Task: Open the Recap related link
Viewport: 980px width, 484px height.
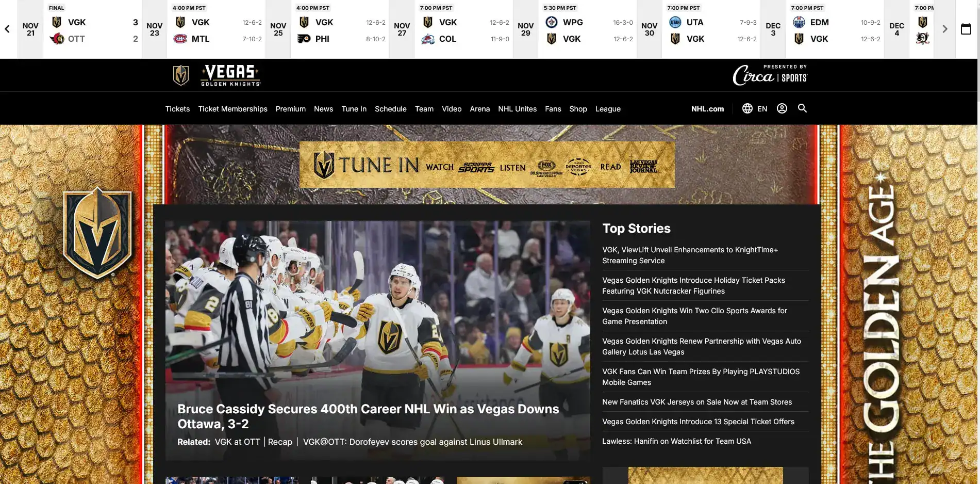Action: tap(280, 442)
